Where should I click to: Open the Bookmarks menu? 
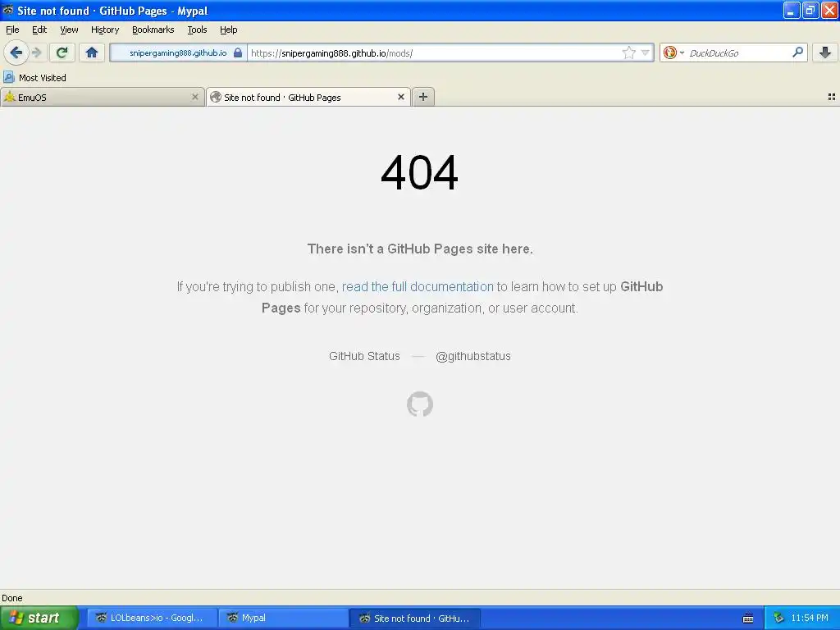[x=153, y=30]
